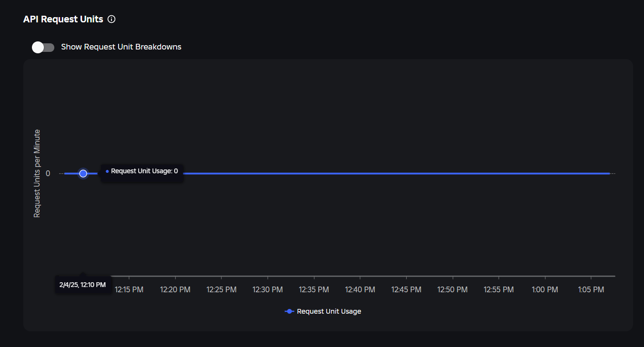
Task: Click the 12:20 PM axis label
Action: pos(175,289)
